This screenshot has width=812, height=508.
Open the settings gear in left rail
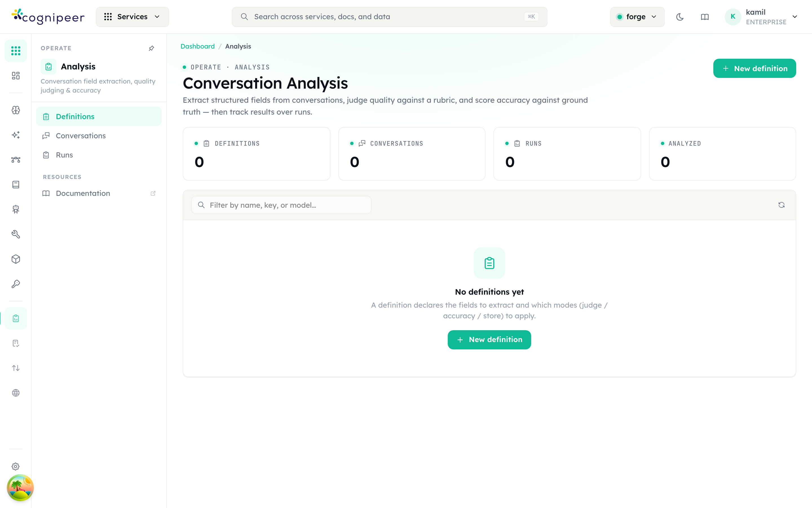tap(16, 466)
